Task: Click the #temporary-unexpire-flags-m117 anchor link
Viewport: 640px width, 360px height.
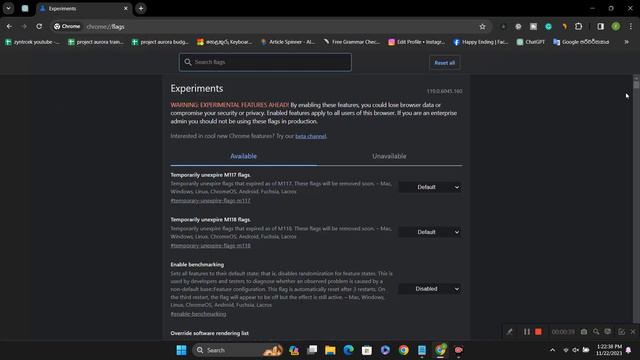Action: [x=211, y=201]
